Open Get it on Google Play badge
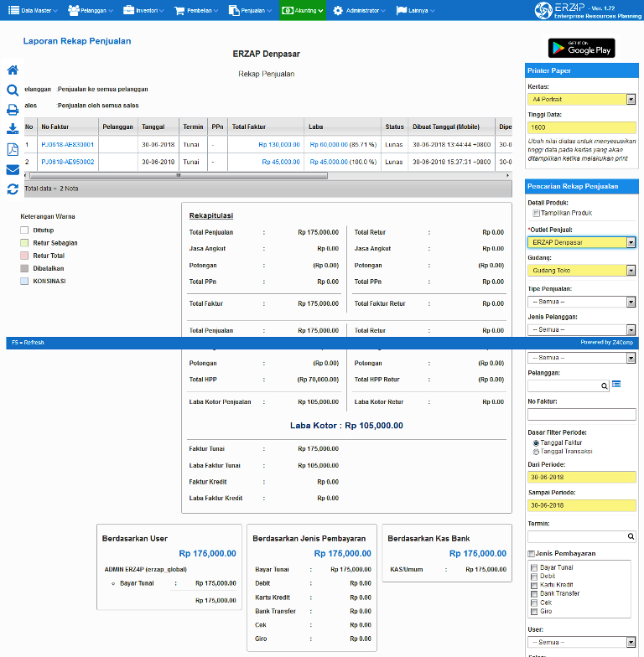 [581, 48]
